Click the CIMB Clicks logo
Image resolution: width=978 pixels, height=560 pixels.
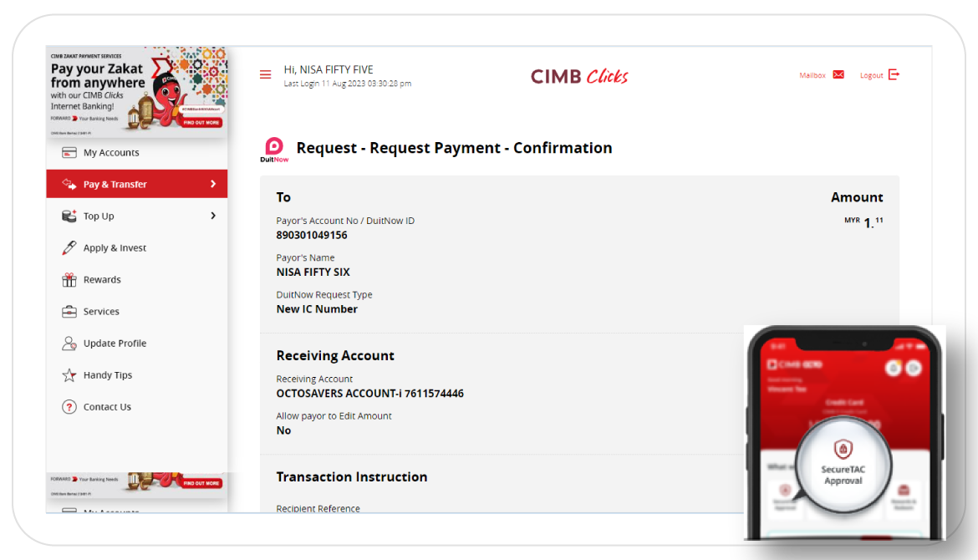point(579,76)
